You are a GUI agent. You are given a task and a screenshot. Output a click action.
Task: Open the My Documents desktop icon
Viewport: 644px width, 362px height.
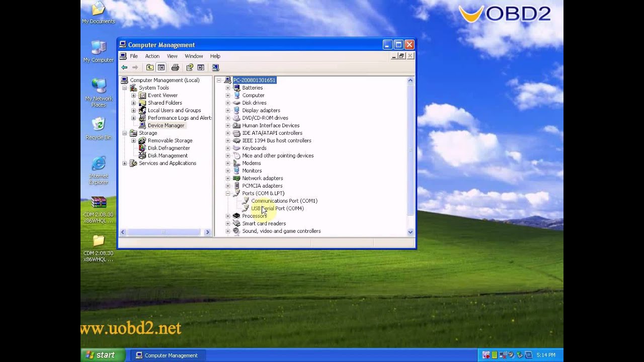click(99, 14)
